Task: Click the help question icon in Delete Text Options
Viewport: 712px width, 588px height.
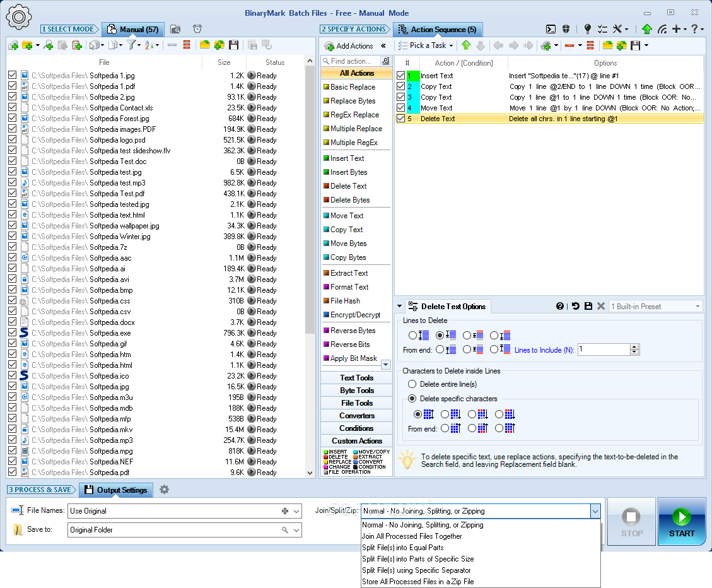Action: point(560,306)
